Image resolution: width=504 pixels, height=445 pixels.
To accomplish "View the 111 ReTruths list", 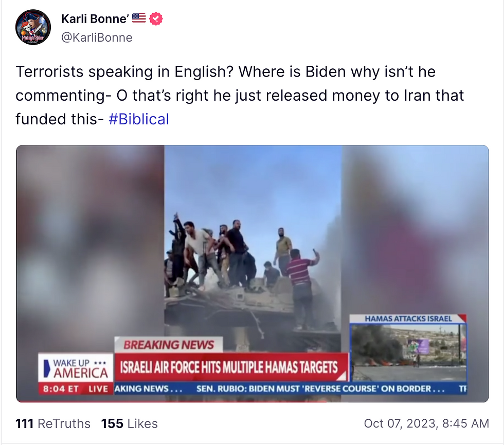I will (x=53, y=423).
